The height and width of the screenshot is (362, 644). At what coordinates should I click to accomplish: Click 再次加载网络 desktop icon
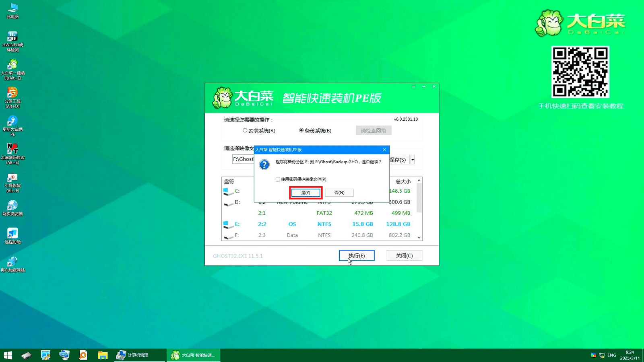pyautogui.click(x=12, y=264)
